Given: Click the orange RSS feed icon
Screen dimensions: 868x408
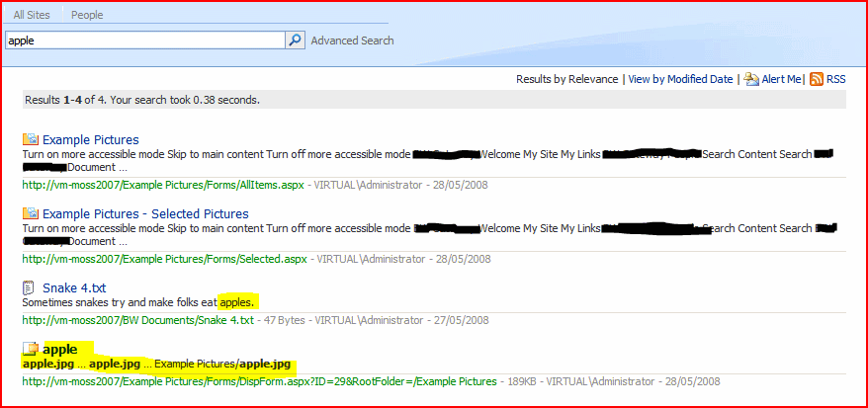Looking at the screenshot, I should pos(817,79).
